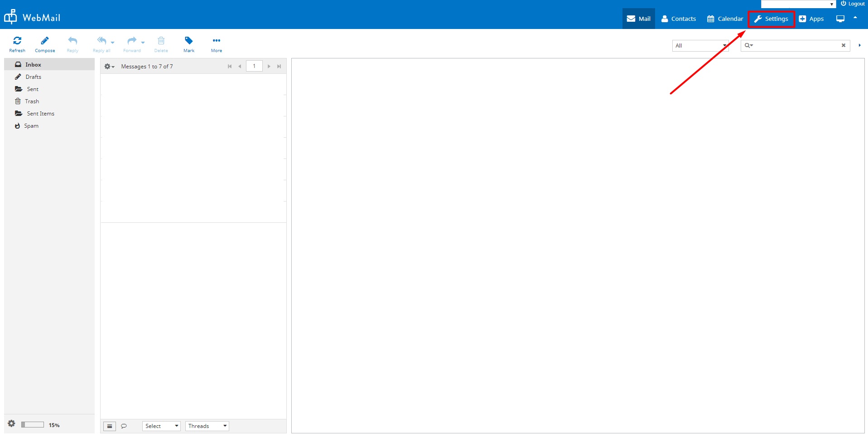
Task: Open the Calendar tab
Action: click(x=725, y=19)
